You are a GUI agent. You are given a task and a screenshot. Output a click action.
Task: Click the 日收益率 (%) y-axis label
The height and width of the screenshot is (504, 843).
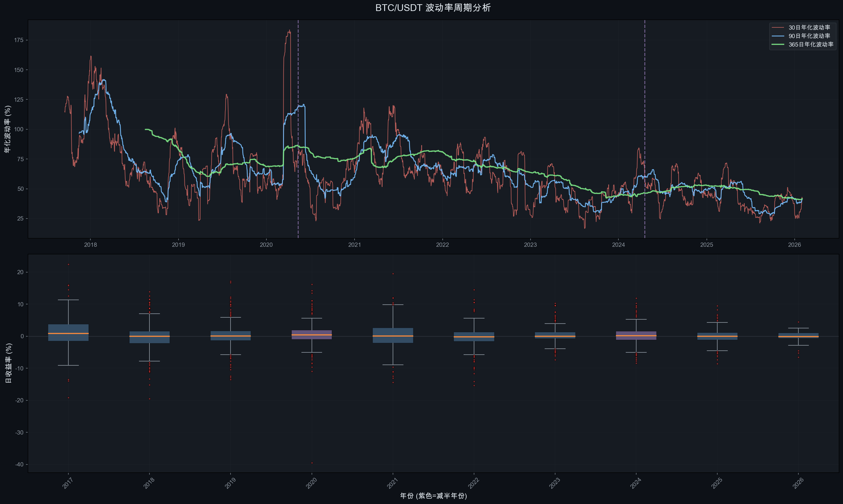point(9,363)
